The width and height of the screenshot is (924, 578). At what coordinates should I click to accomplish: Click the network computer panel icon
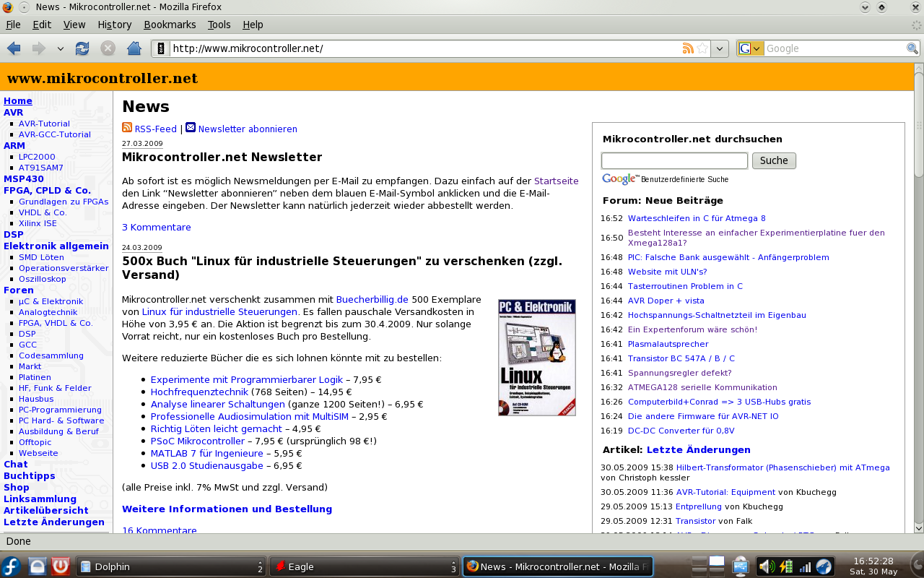pyautogui.click(x=741, y=566)
